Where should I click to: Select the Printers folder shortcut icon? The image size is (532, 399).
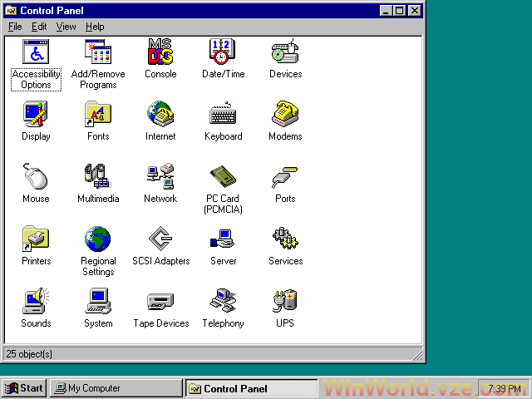[36, 239]
